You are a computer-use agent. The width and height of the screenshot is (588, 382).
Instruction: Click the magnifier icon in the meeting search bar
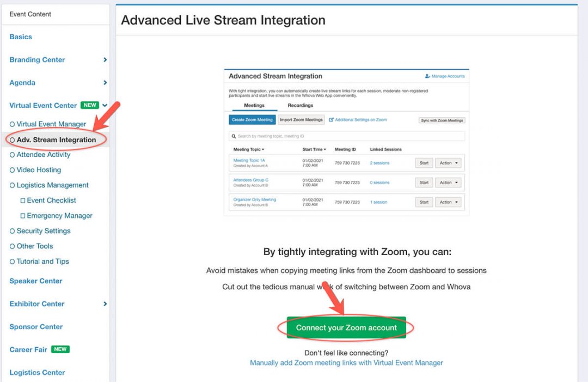[x=233, y=135]
